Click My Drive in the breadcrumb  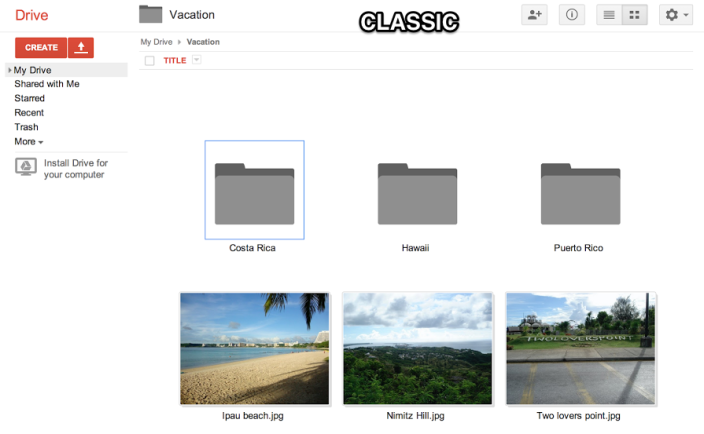[x=156, y=42]
